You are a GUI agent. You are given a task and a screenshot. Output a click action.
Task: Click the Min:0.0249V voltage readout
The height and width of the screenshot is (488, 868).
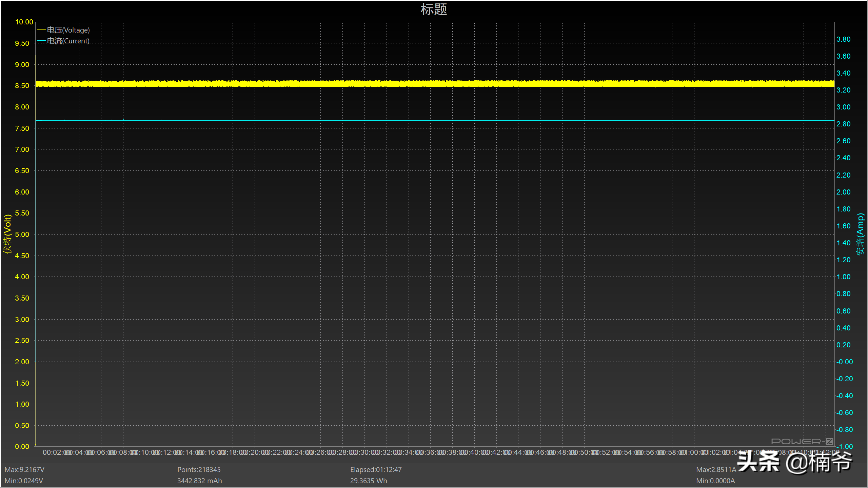[x=24, y=481]
